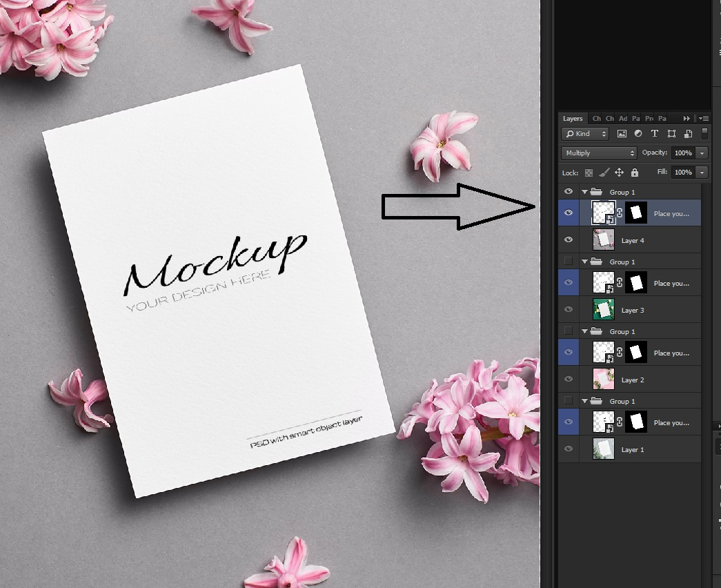Image resolution: width=721 pixels, height=588 pixels.
Task: Click smart object thumbnail of selected Place you layer
Action: click(x=604, y=213)
